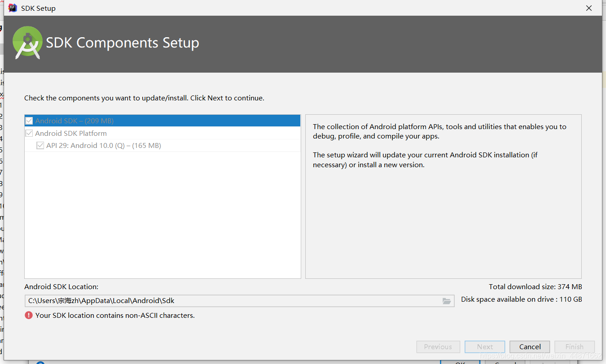606x364 pixels.
Task: Toggle the Android SDK Platform checkbox
Action: (x=29, y=133)
